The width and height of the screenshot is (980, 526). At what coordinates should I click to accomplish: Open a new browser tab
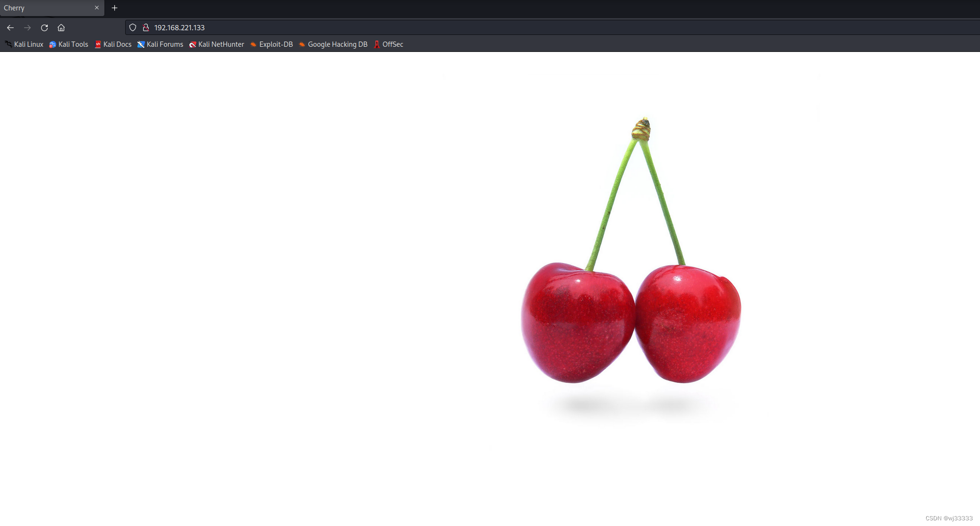[114, 8]
